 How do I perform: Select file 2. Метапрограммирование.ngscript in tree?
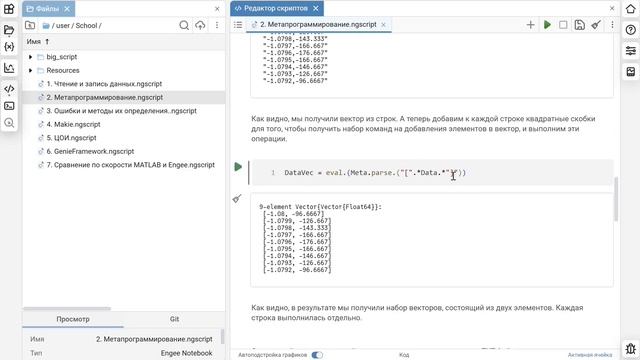click(104, 97)
